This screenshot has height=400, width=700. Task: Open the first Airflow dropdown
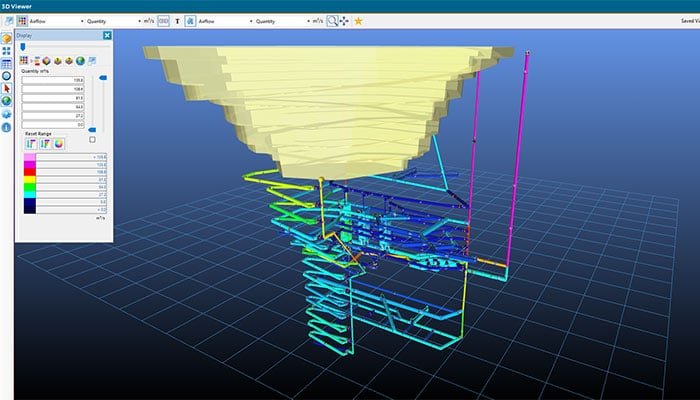click(56, 20)
